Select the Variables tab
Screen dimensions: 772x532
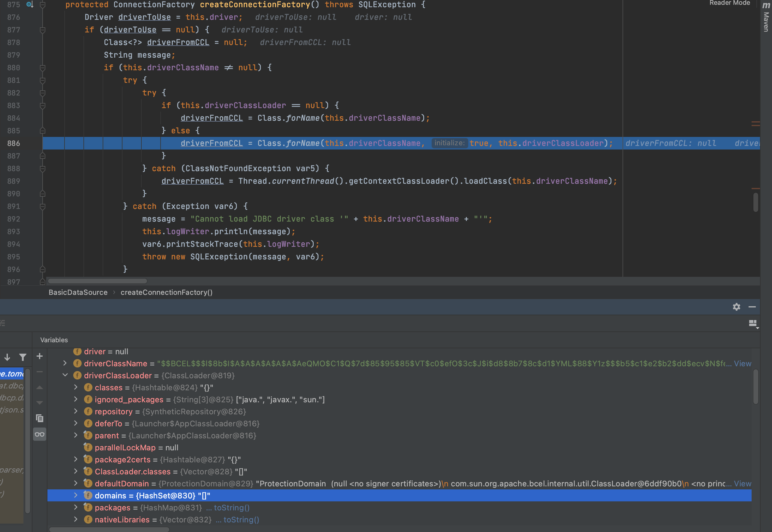(54, 340)
